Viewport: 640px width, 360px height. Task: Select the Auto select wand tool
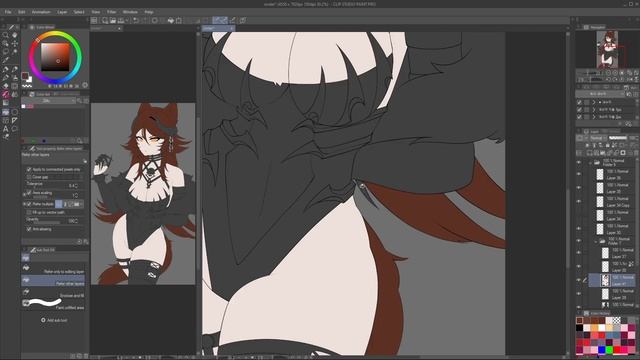point(15,52)
